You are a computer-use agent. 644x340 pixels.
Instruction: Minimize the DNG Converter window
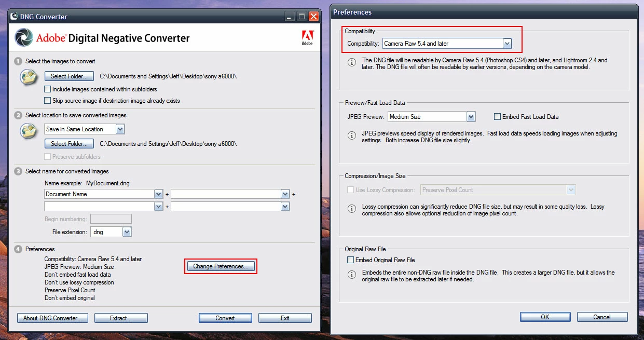click(x=290, y=17)
